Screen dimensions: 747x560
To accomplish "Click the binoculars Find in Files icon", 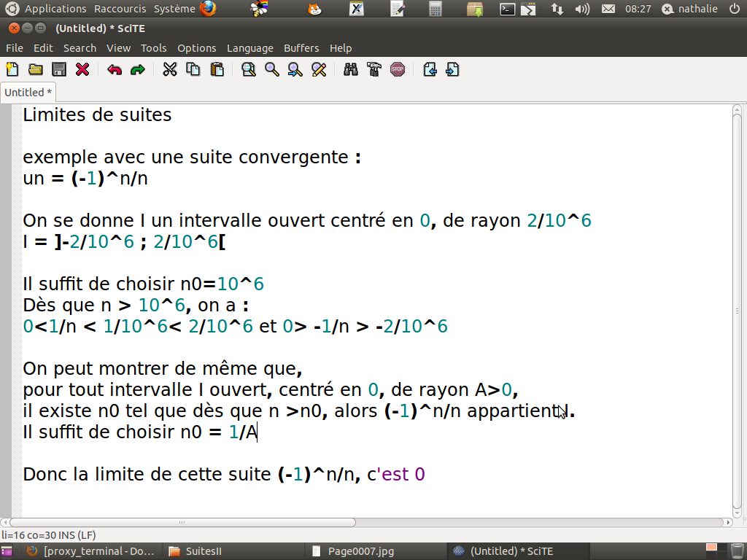I will (x=351, y=70).
